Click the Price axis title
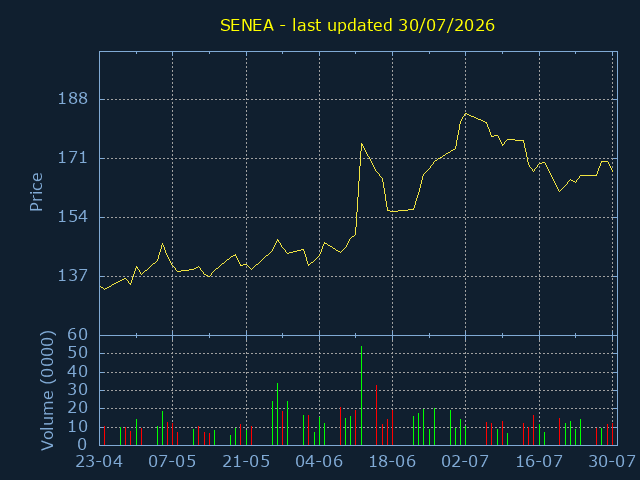 36,192
